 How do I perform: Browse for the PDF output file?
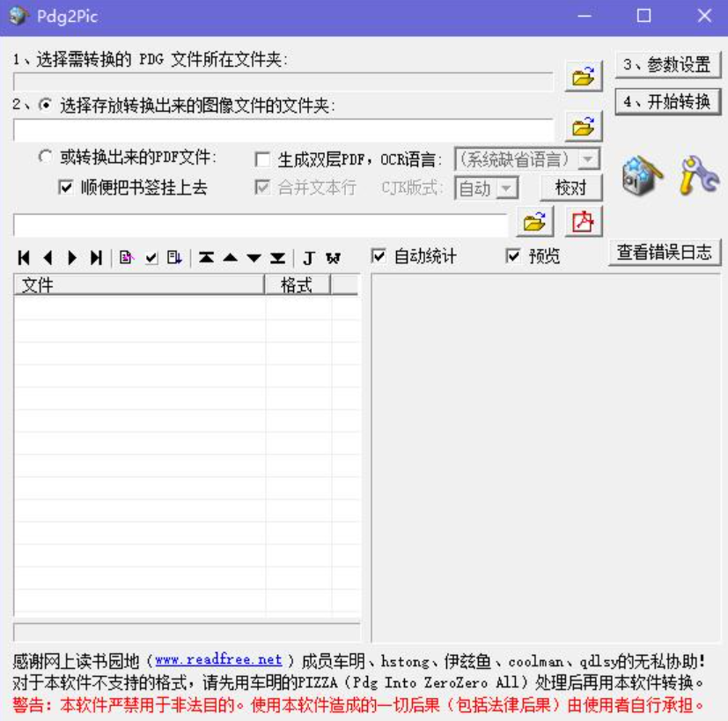point(534,222)
